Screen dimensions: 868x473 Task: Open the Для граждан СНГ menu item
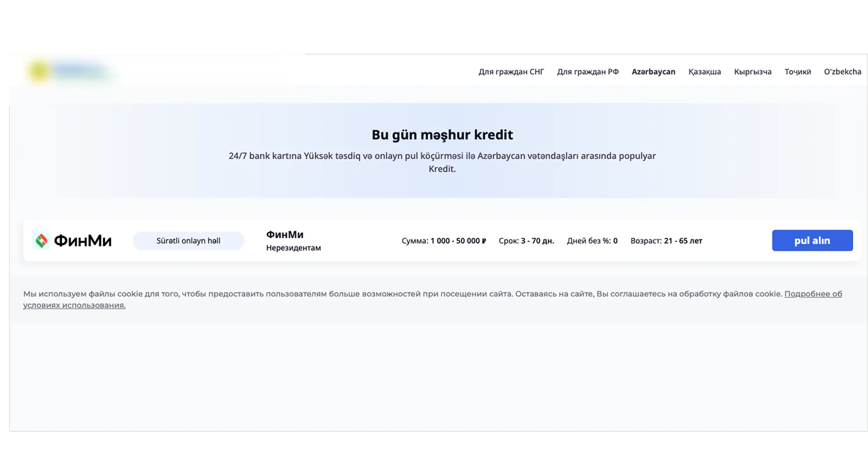(x=511, y=71)
